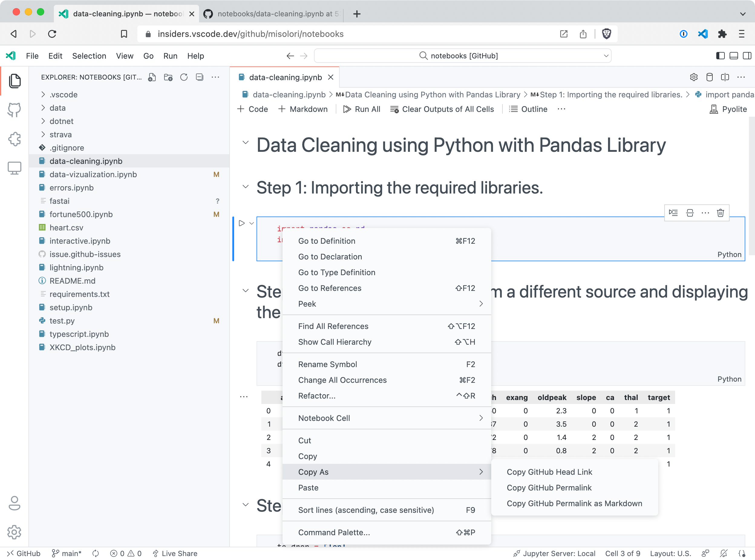This screenshot has height=560, width=755.
Task: Open the Selection menu
Action: click(x=89, y=56)
